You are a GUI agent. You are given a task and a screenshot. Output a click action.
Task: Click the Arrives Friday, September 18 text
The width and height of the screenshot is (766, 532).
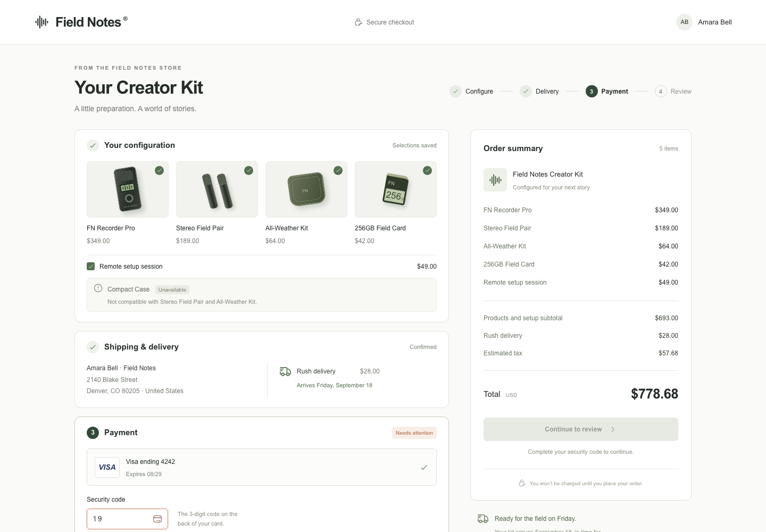click(335, 385)
